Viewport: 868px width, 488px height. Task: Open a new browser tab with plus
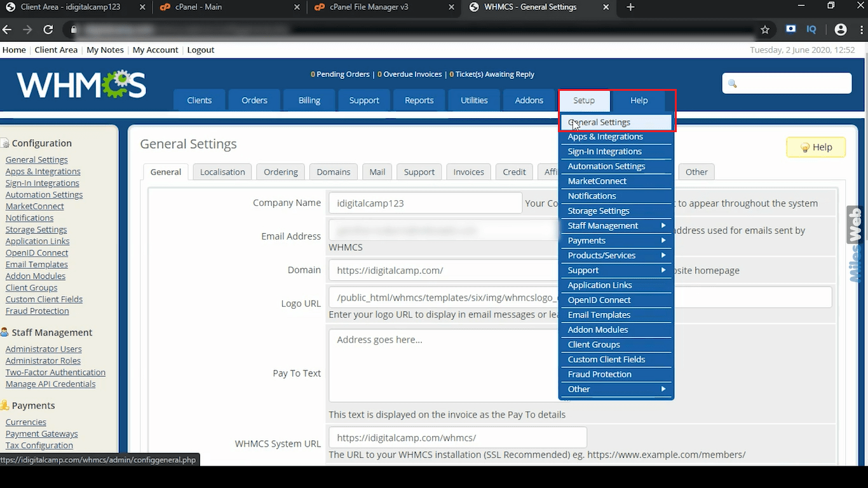pyautogui.click(x=630, y=7)
